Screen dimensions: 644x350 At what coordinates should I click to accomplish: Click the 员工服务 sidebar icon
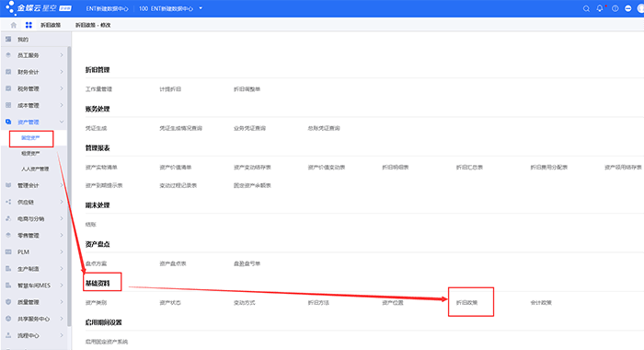[8, 55]
